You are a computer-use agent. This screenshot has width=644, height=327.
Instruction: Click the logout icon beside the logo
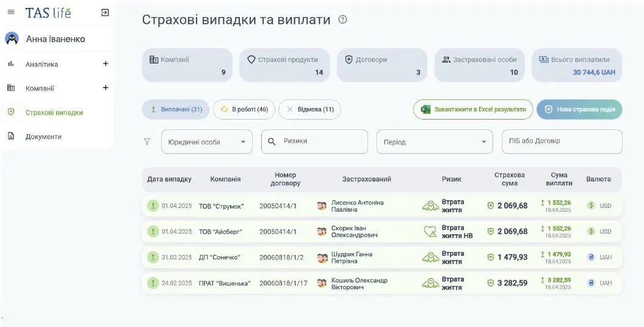click(x=105, y=13)
